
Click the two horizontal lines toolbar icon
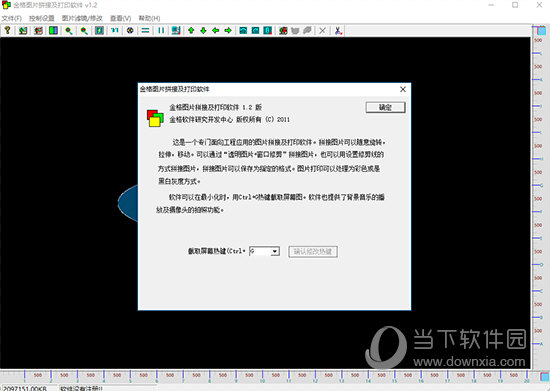(145, 31)
